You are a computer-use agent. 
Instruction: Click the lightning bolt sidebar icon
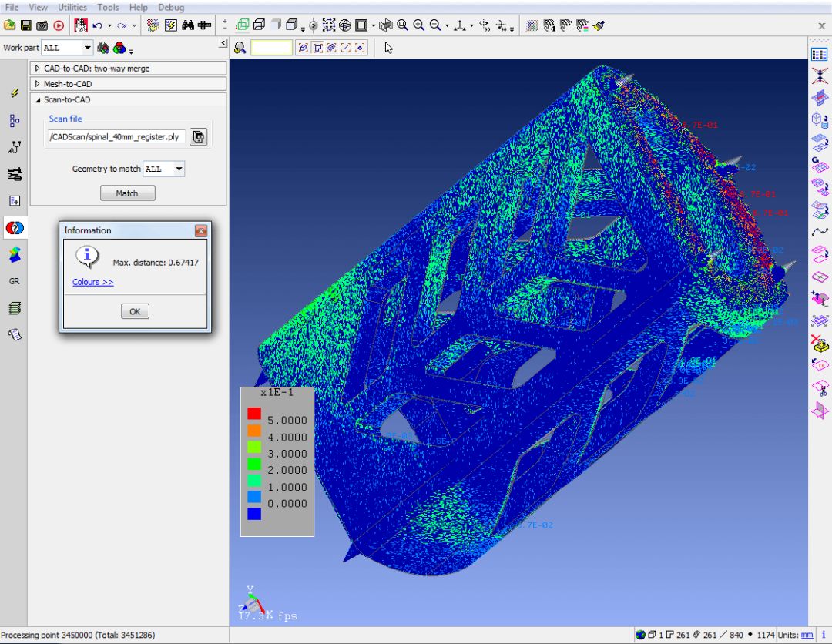pos(15,94)
